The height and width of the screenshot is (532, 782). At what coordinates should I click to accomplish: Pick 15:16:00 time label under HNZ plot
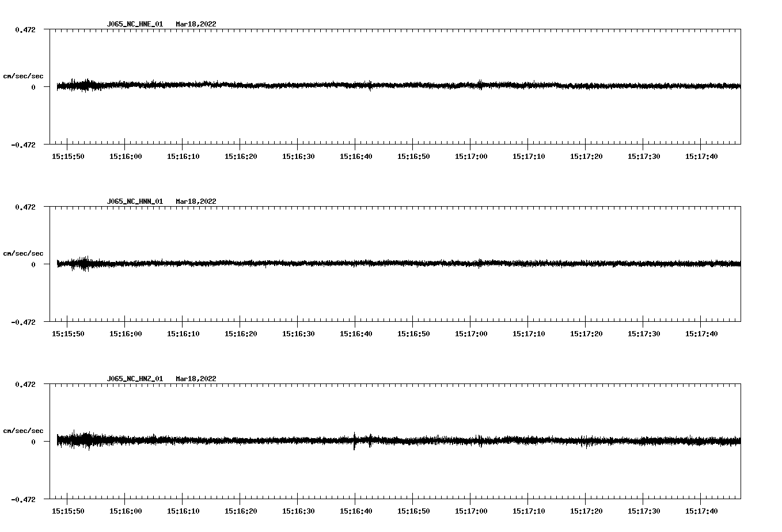(x=126, y=511)
